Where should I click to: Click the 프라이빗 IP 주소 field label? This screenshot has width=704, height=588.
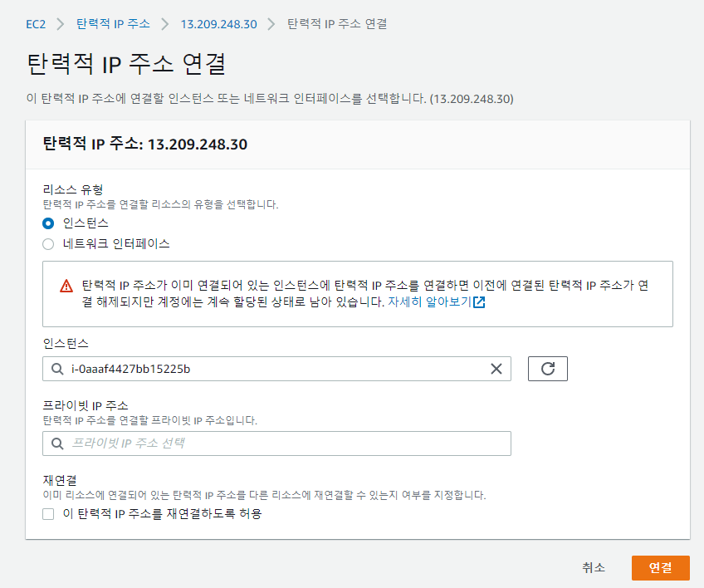click(86, 405)
